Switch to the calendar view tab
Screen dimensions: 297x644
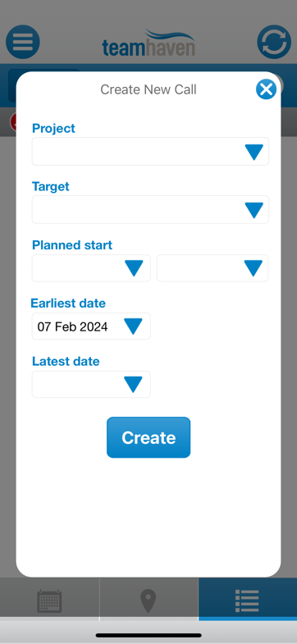point(49,601)
